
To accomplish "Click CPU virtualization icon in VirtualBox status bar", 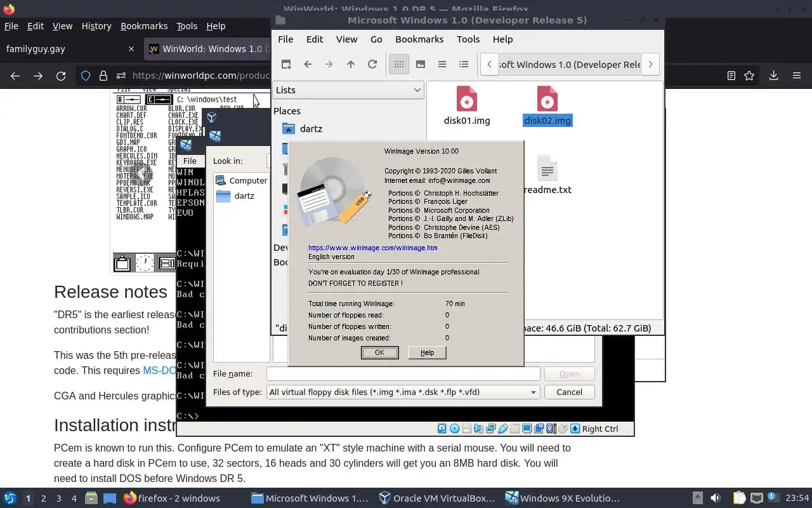I will tap(551, 429).
